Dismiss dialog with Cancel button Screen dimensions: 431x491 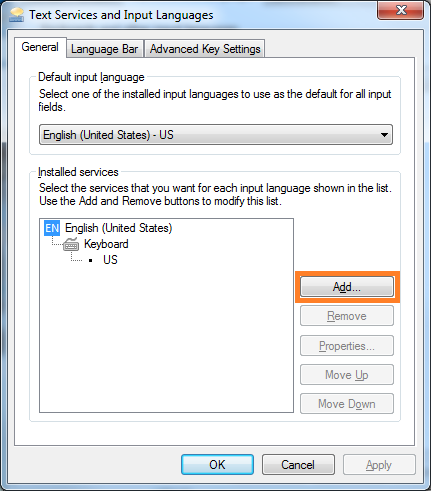click(x=298, y=464)
